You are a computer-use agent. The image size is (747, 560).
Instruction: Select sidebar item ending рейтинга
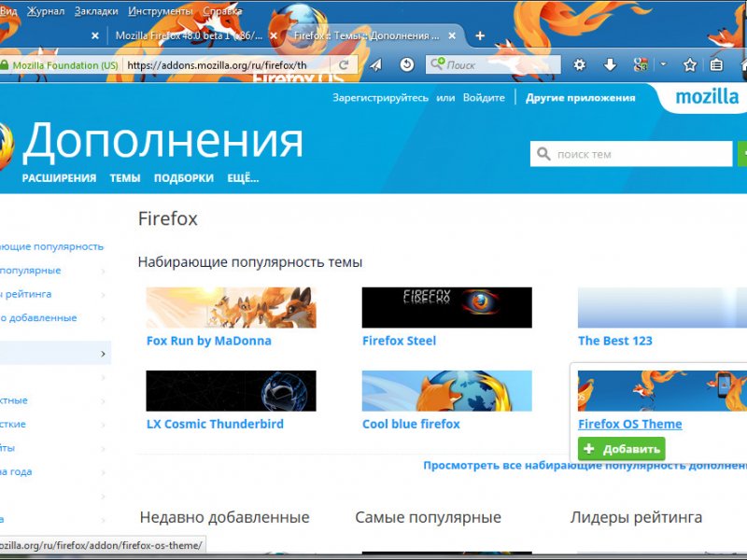tap(26, 294)
